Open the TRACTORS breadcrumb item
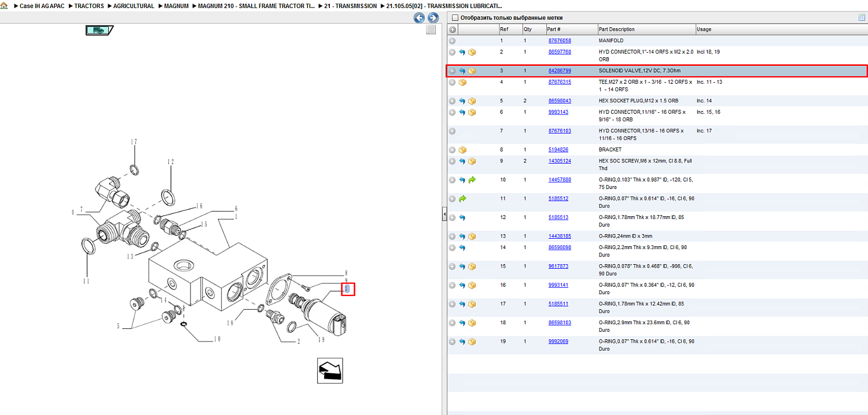The width and height of the screenshot is (868, 415). 89,6
